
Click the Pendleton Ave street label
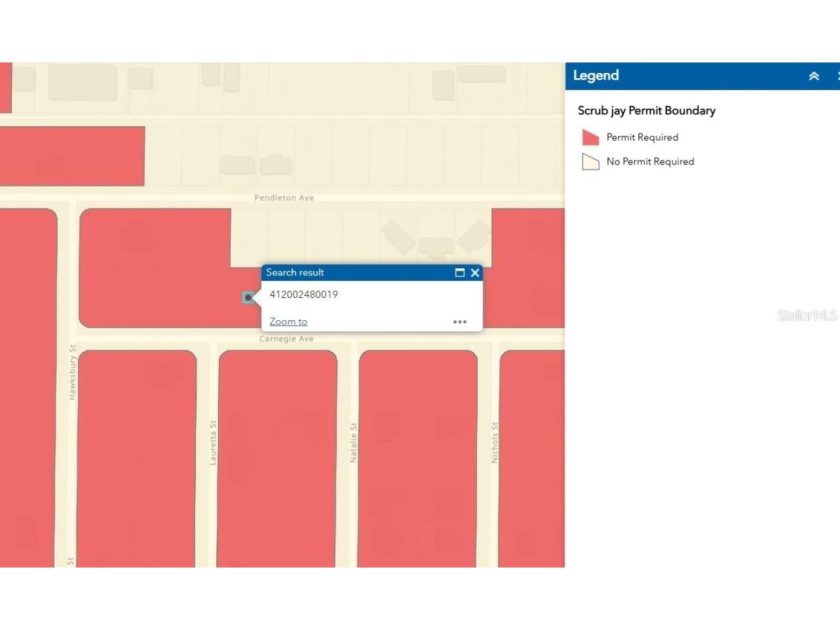click(284, 198)
